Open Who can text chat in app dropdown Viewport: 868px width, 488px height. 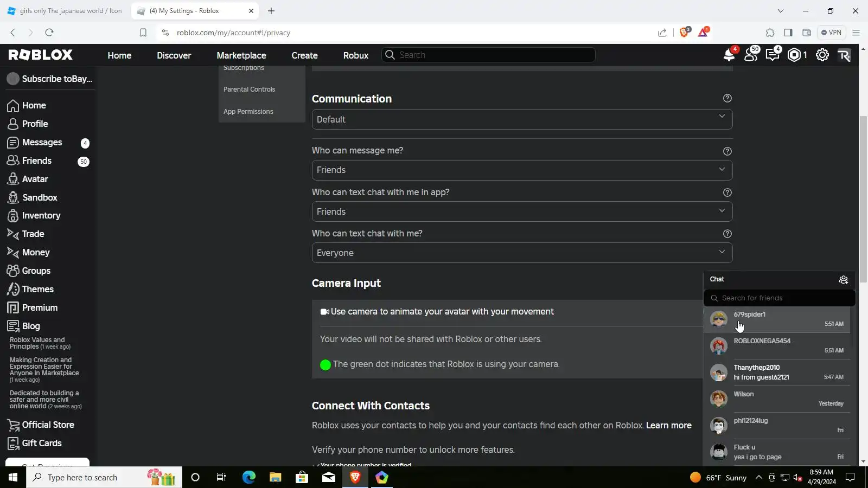click(x=522, y=211)
